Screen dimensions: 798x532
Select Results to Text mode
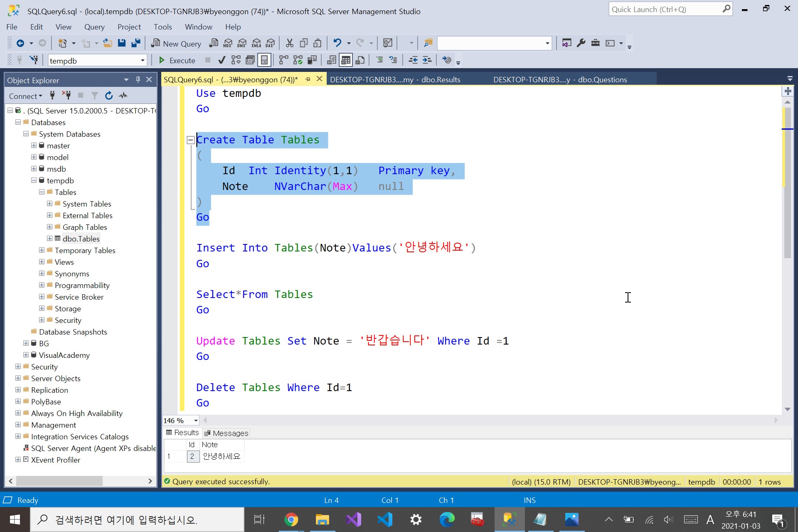(x=332, y=60)
